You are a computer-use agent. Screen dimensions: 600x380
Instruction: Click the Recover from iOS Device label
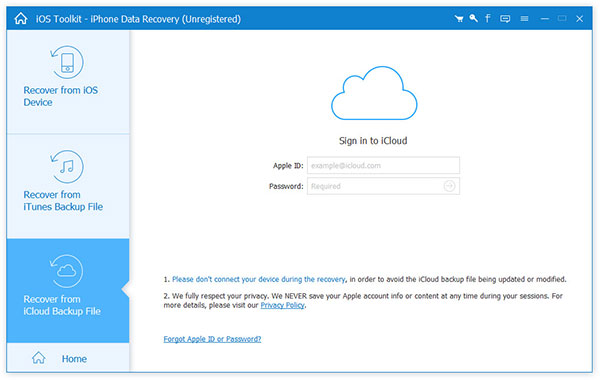(60, 96)
